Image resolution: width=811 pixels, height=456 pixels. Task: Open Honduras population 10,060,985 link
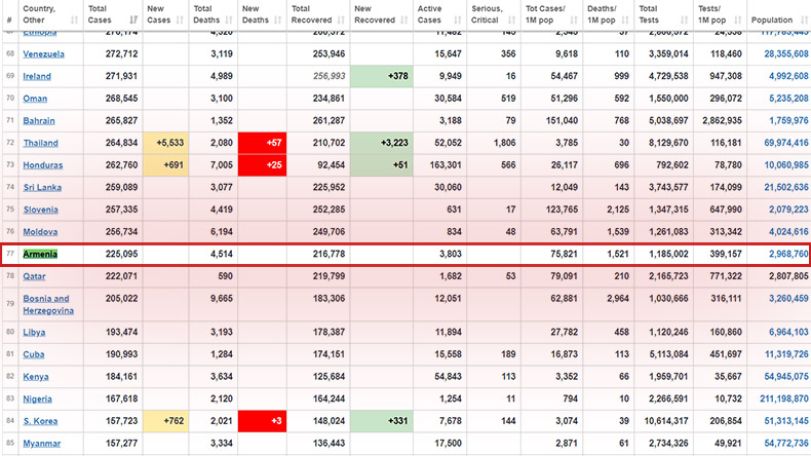tap(786, 165)
